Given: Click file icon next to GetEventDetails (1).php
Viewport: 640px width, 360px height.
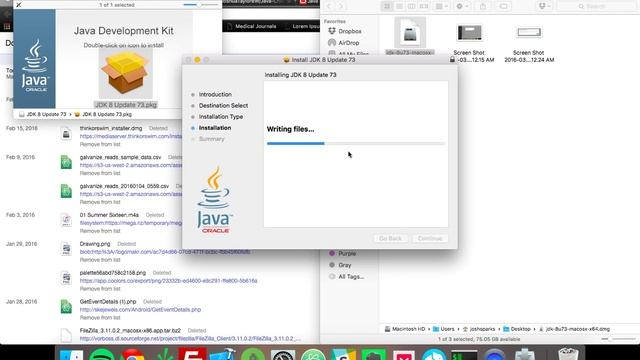Looking at the screenshot, I should click(x=66, y=307).
